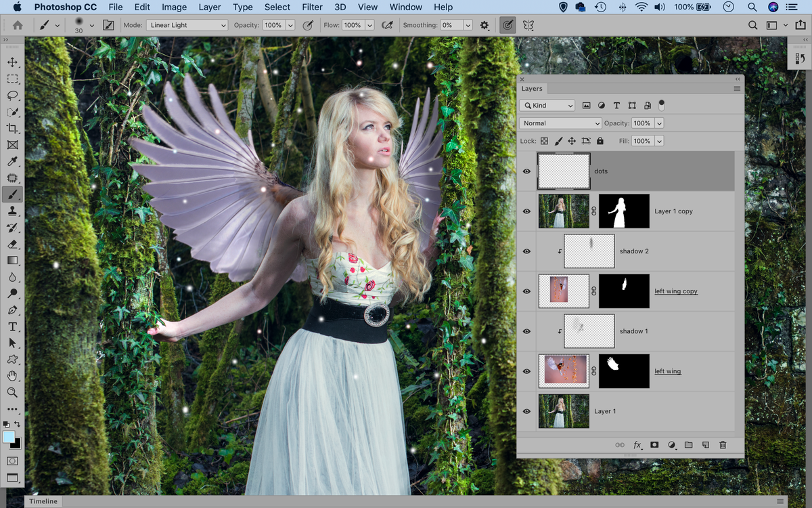The width and height of the screenshot is (812, 508).
Task: Open the Filter menu
Action: point(312,7)
